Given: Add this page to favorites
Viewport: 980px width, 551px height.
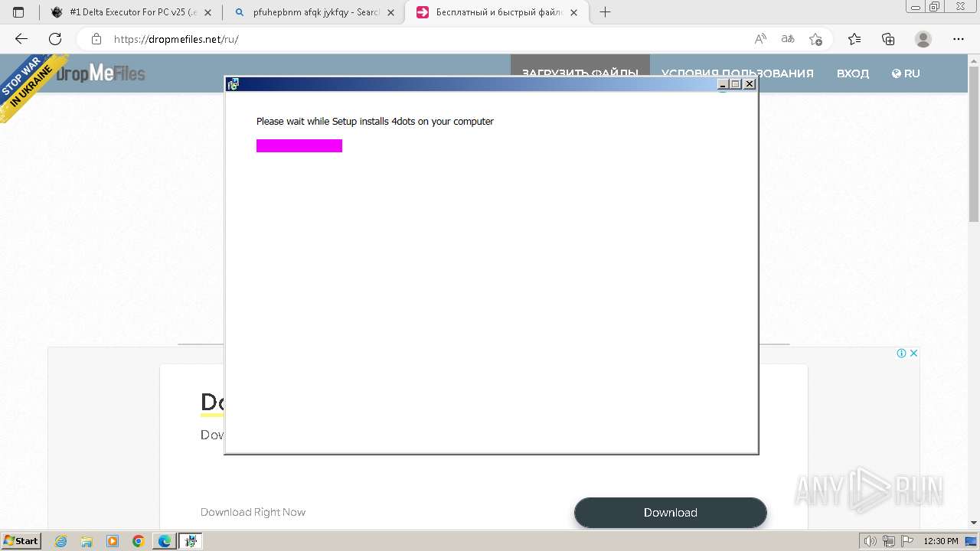Looking at the screenshot, I should [x=815, y=39].
